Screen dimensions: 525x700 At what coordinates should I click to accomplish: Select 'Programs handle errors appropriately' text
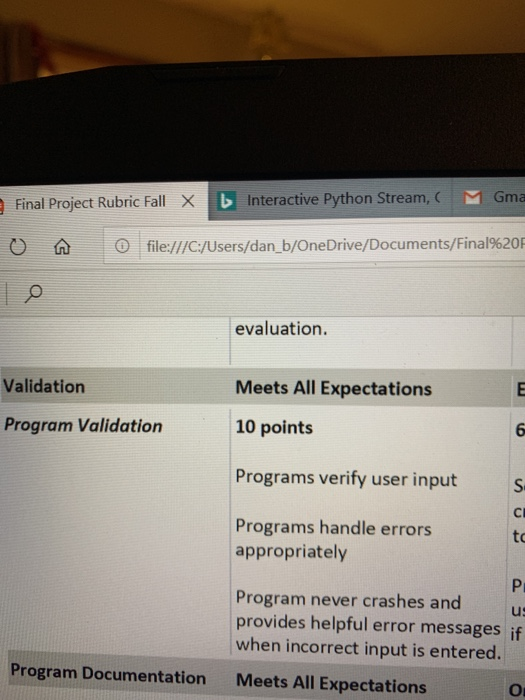click(x=333, y=539)
